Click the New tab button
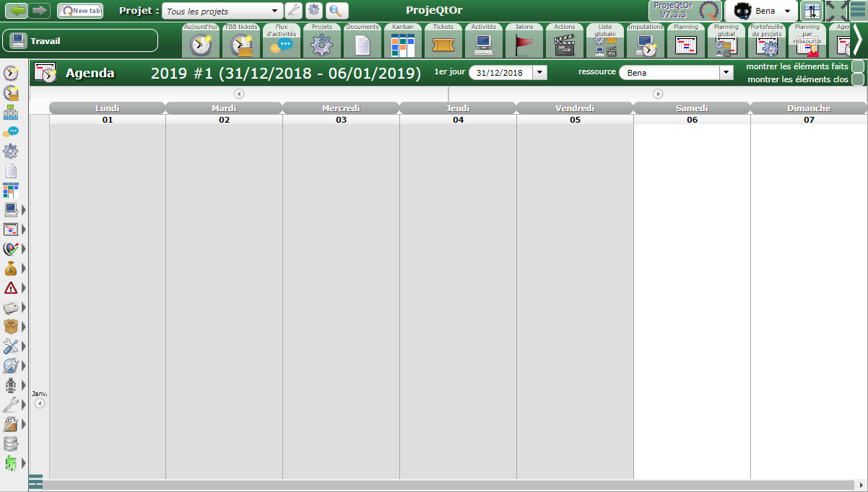Screen dimensions: 868x492 [79, 11]
